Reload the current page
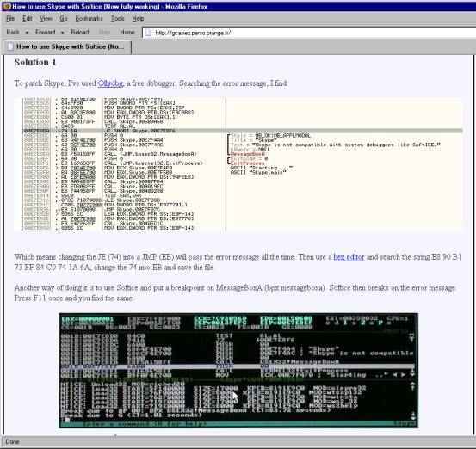Viewport: 476px width, 449px height. pos(80,32)
